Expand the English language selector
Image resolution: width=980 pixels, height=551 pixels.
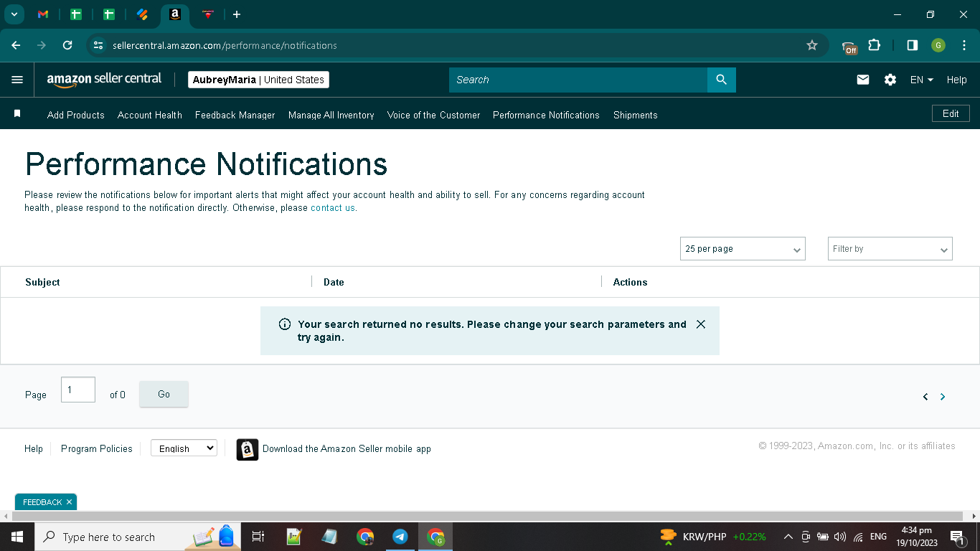(184, 448)
